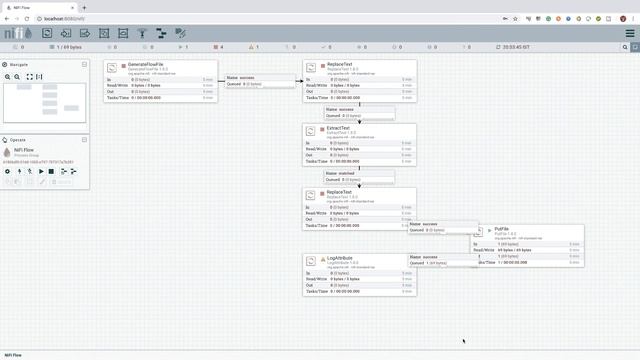
Task: Select success connection after GenerateFlowFile
Action: [x=260, y=81]
